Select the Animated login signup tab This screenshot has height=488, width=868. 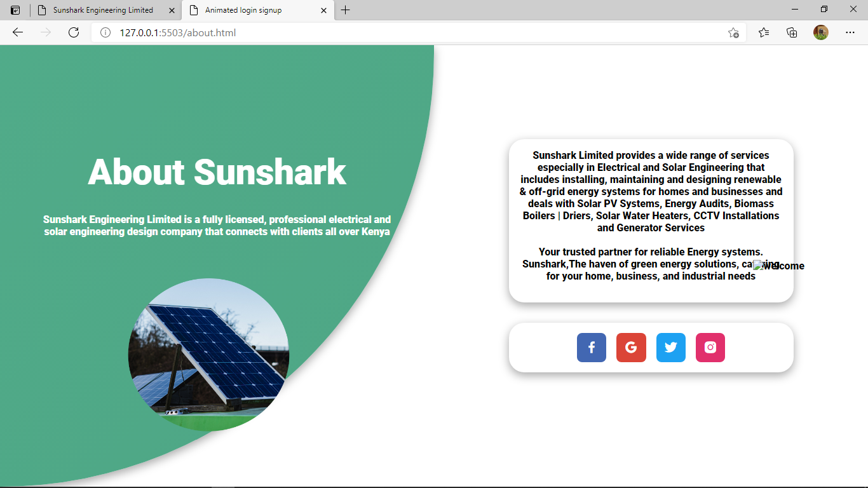258,10
